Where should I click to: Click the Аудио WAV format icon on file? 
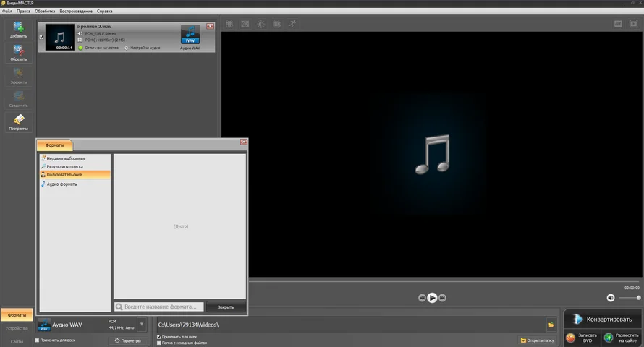click(190, 34)
